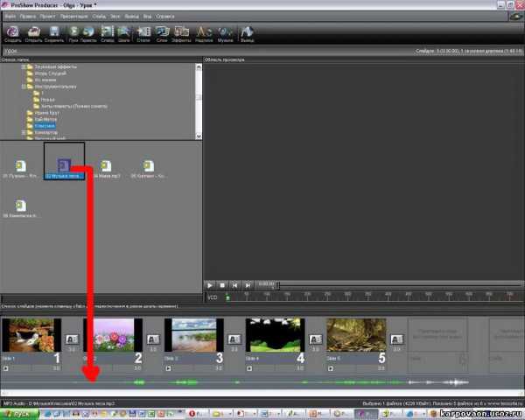Stop preview playback with the stop button
Image resolution: width=525 pixels, height=420 pixels.
[x=222, y=285]
